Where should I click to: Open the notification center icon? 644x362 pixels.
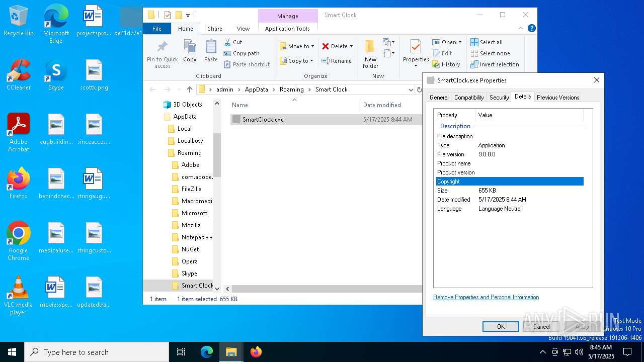pyautogui.click(x=627, y=352)
